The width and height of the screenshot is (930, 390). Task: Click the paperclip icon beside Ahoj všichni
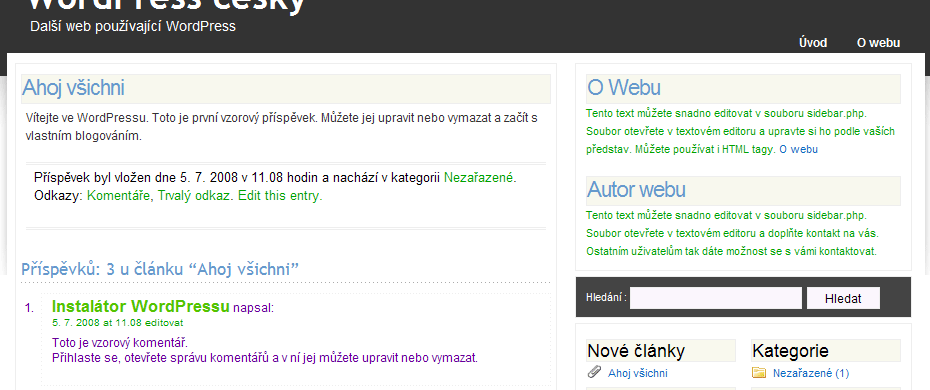[x=594, y=372]
